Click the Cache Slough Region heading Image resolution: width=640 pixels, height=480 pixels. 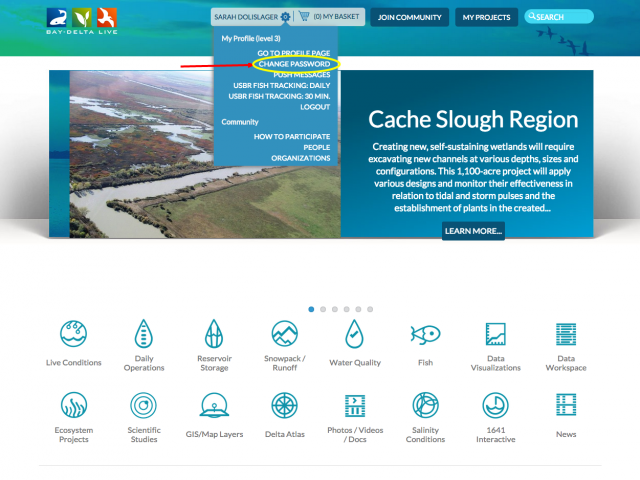(x=473, y=120)
